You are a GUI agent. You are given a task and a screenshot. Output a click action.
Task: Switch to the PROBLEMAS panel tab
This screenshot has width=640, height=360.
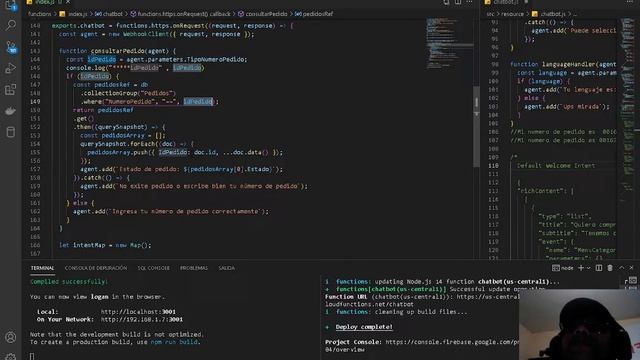(x=194, y=268)
